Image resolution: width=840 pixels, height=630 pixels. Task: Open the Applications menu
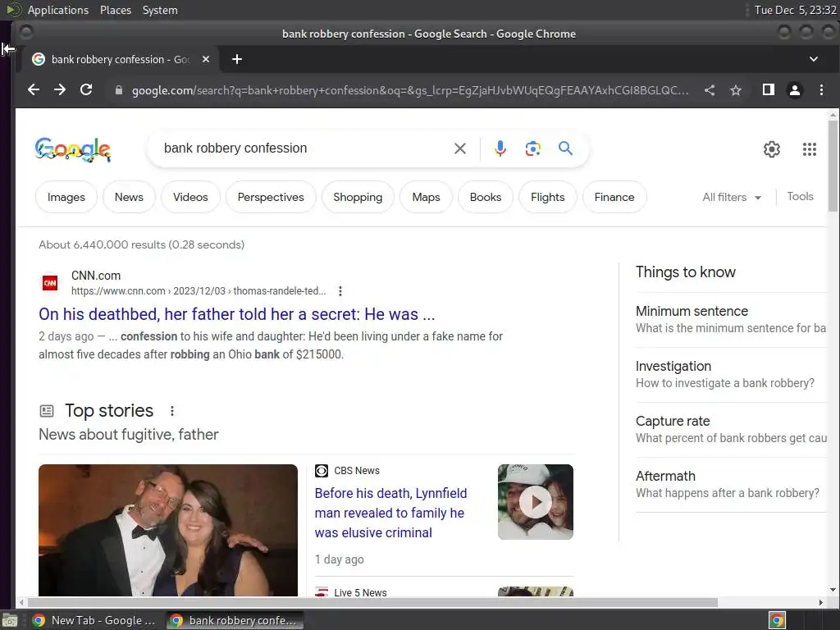[x=58, y=10]
